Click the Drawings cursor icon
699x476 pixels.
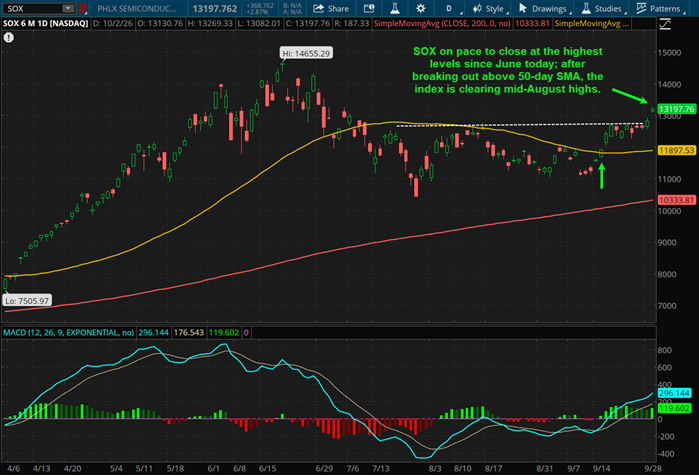click(523, 8)
